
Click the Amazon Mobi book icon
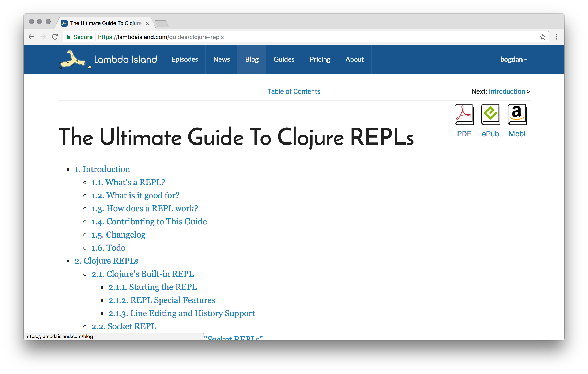(x=517, y=114)
